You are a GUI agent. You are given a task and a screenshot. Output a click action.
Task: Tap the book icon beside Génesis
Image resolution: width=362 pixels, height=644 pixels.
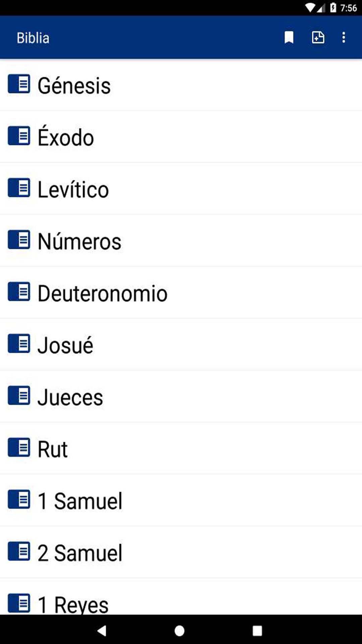tap(19, 84)
